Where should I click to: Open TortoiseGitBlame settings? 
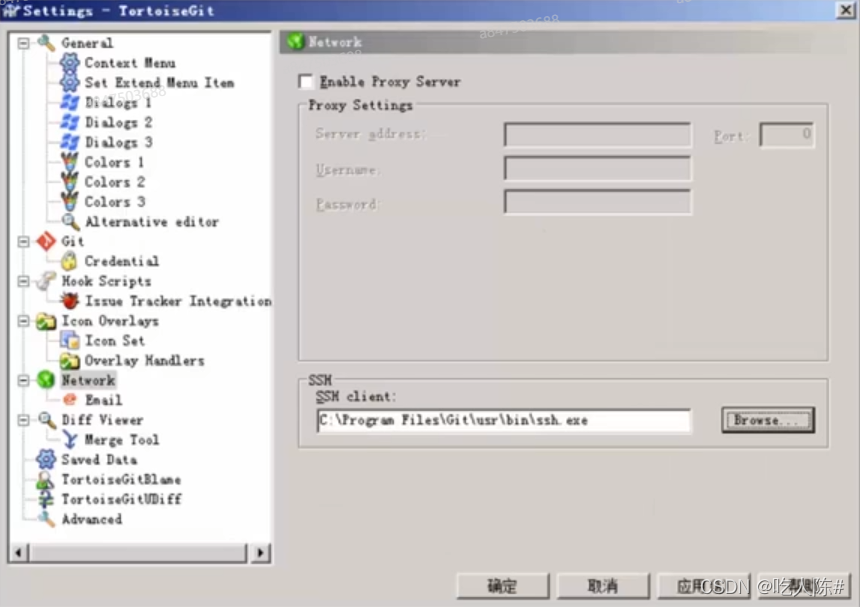[x=121, y=480]
